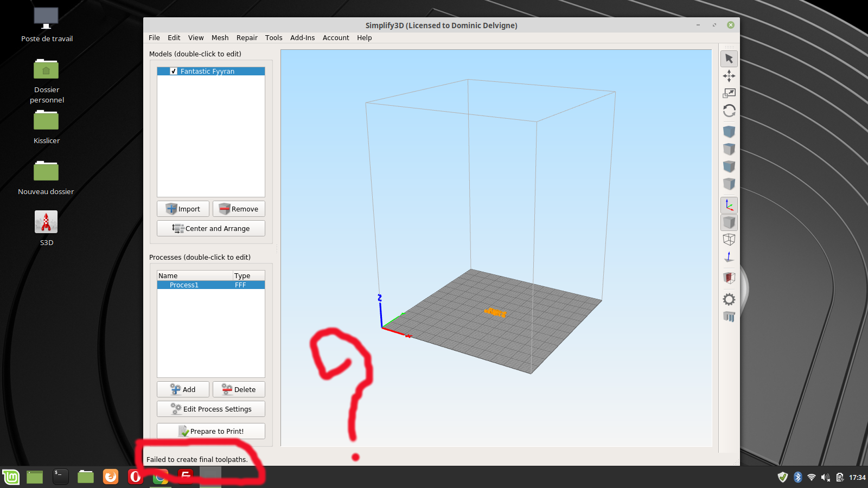The height and width of the screenshot is (488, 868).
Task: Click the 'Failed to create final toolpaths.' status
Action: coord(197,459)
